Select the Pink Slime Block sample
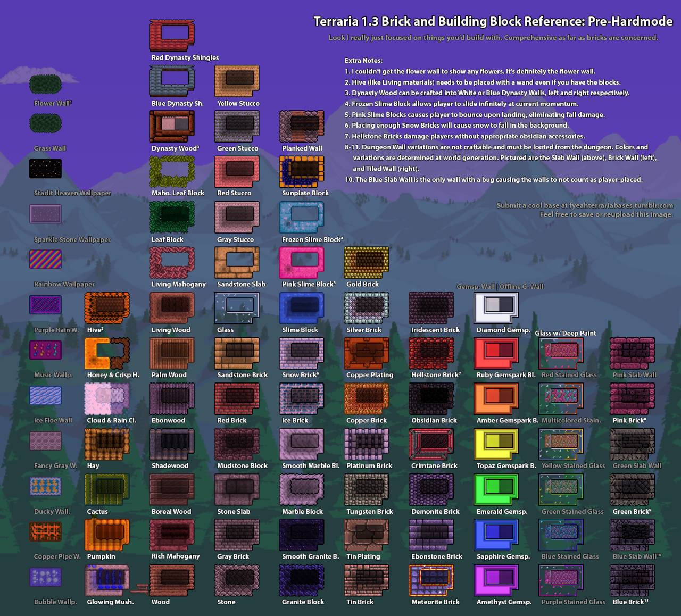 pos(302,262)
